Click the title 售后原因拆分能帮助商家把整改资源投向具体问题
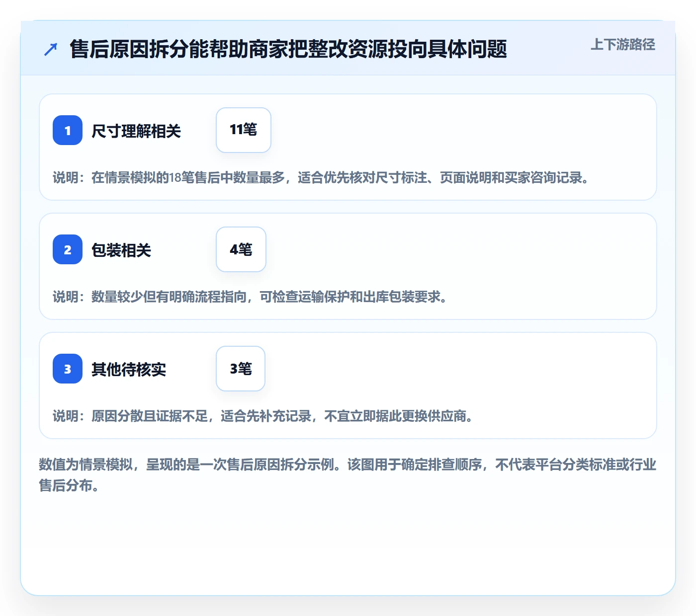Viewport: 696px width, 616px height. pyautogui.click(x=288, y=49)
